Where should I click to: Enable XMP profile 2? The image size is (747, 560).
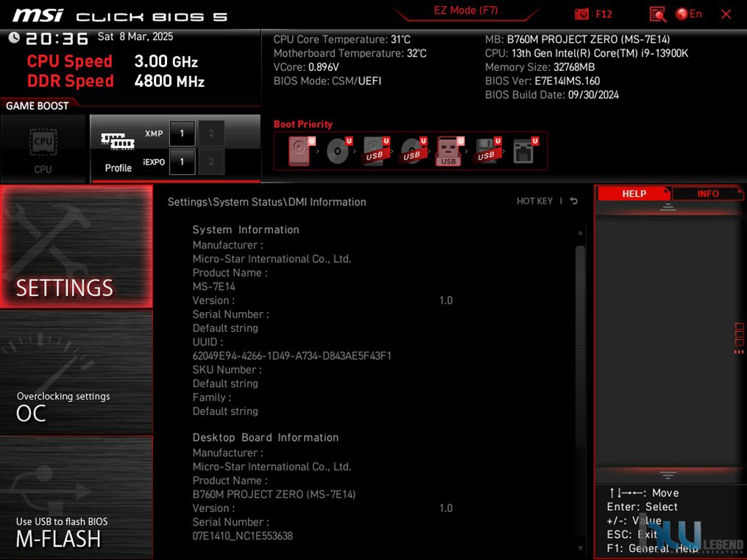pyautogui.click(x=211, y=133)
